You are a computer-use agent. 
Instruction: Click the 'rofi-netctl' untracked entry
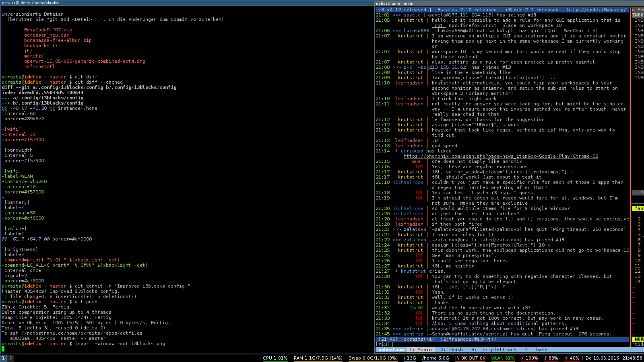39,66
